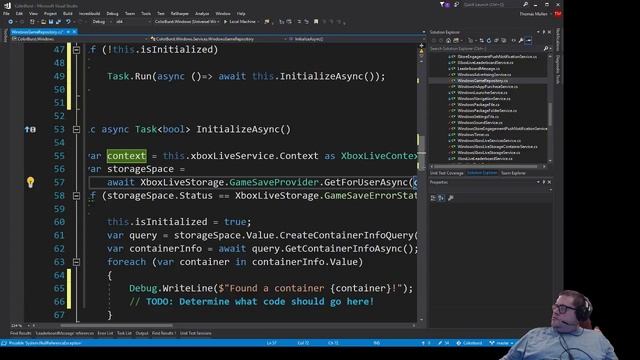The image size is (640, 360).
Task: Collapse the foreach block at line 63
Action: coord(76,262)
